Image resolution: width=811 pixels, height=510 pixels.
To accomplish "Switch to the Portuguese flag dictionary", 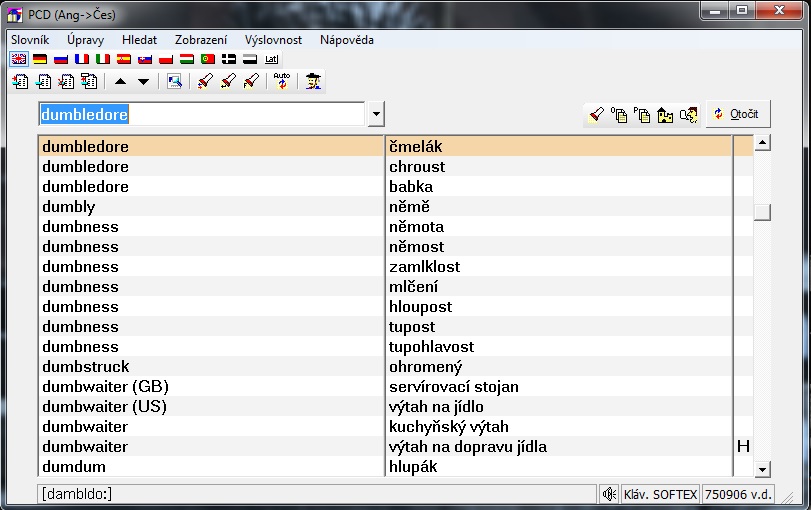I will coord(208,59).
